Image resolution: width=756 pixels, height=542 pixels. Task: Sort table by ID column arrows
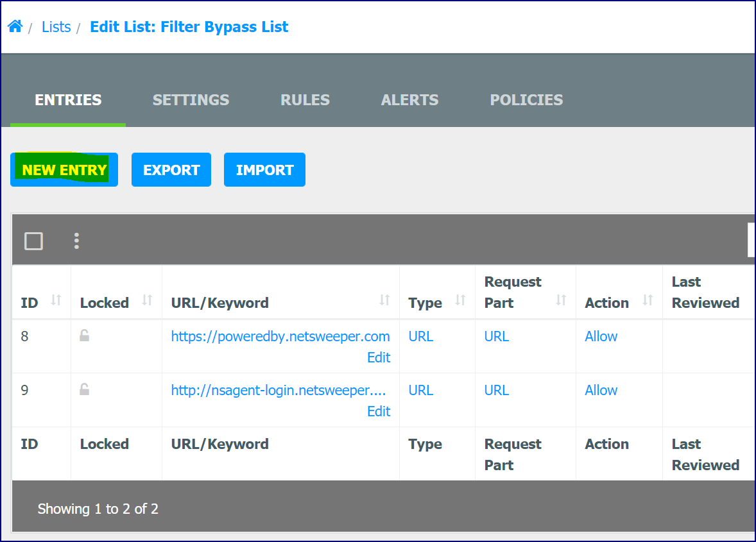pos(56,300)
